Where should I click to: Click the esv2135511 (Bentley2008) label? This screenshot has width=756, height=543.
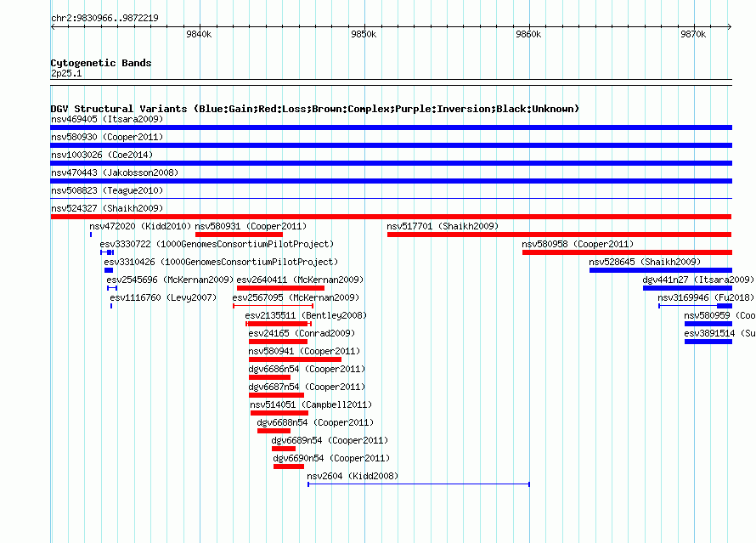click(306, 315)
